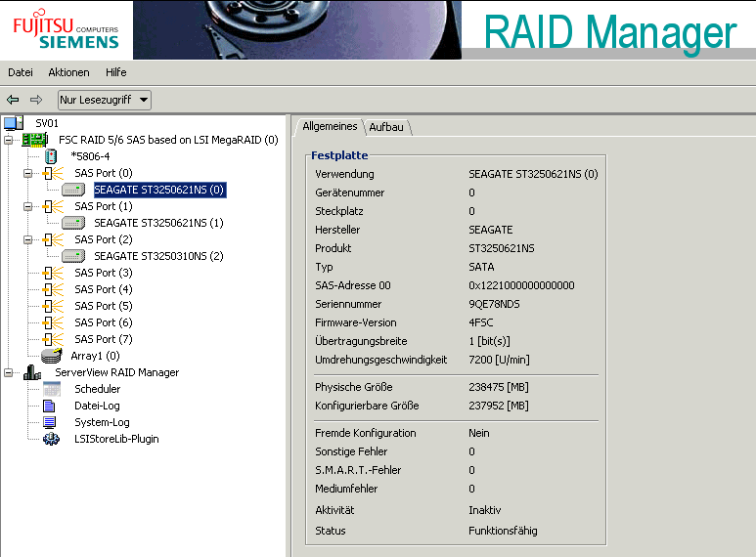Collapse the SAS Port (0) node
Screen dimensions: 756x557
pyautogui.click(x=28, y=173)
